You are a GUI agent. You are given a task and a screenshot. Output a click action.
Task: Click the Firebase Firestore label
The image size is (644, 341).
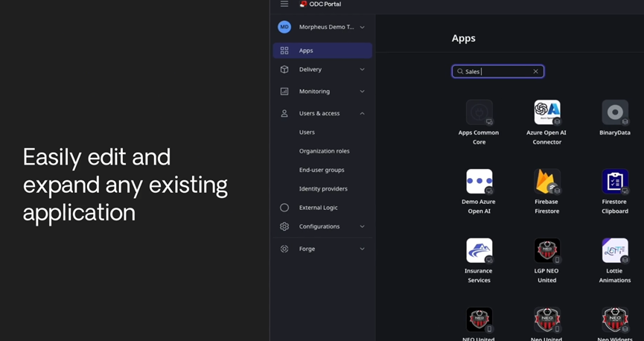point(546,206)
